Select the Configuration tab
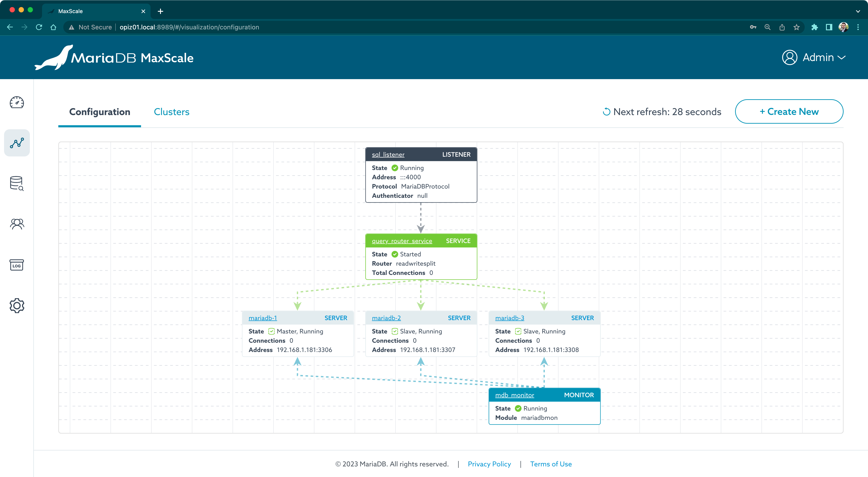Screen dimensions: 868x477 point(99,112)
